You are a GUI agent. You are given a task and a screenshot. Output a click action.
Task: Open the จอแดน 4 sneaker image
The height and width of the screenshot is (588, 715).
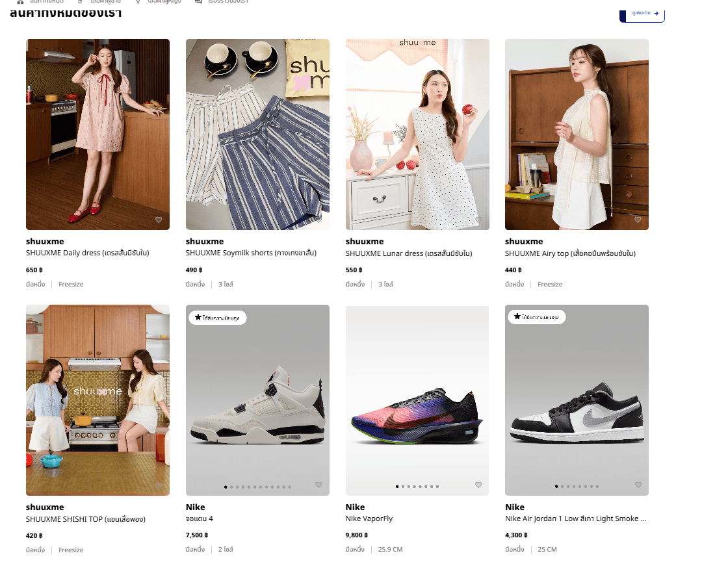pyautogui.click(x=257, y=400)
